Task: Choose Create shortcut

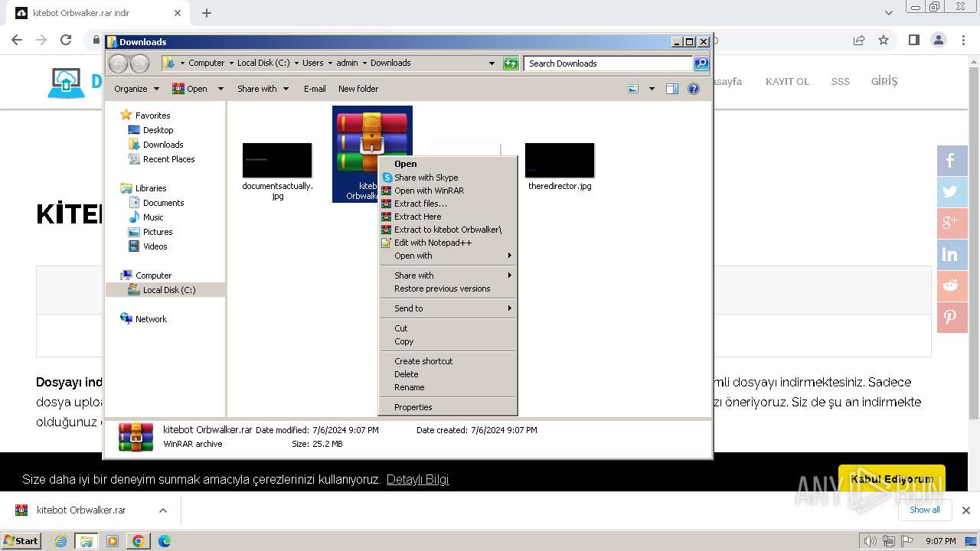Action: [449, 361]
